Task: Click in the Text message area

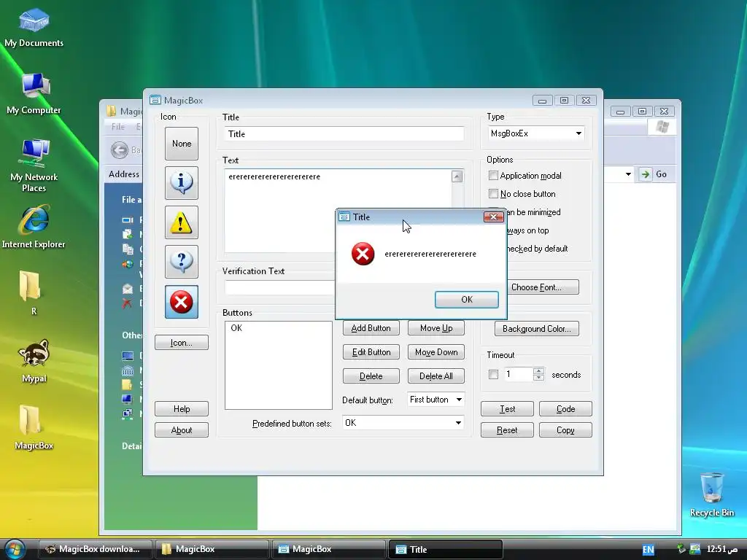Action: [x=338, y=211]
